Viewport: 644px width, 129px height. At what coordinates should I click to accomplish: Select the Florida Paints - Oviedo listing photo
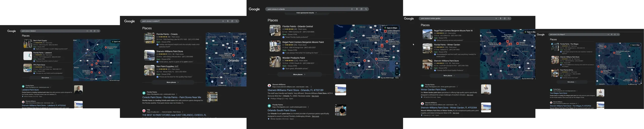(x=149, y=38)
